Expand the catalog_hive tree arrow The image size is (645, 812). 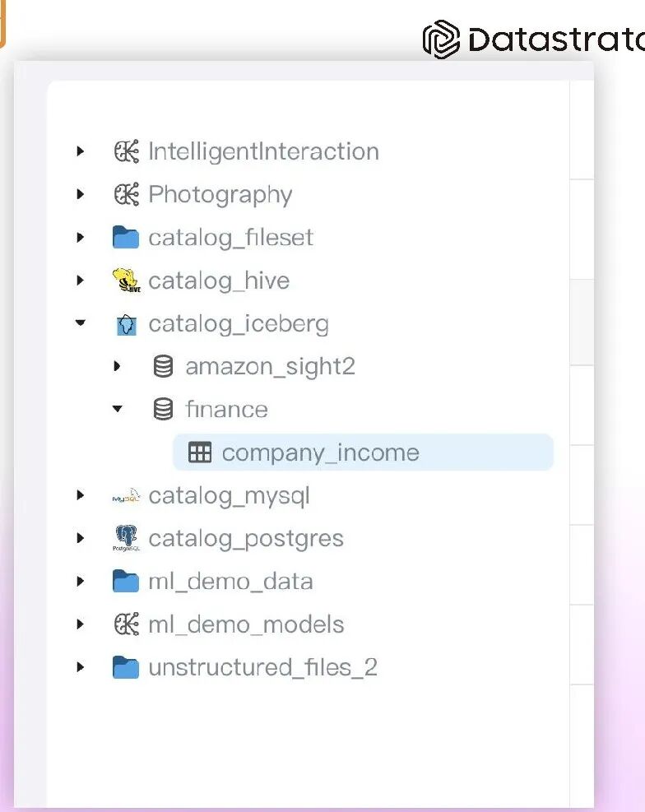(80, 281)
